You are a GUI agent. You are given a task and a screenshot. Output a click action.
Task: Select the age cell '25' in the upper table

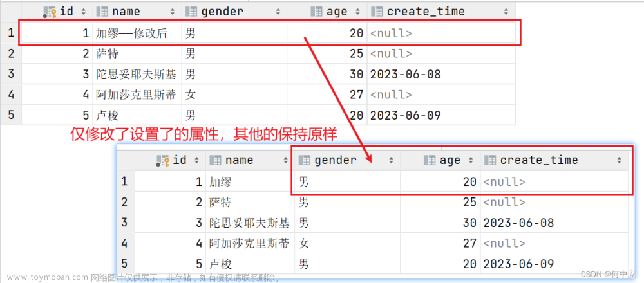(x=327, y=54)
